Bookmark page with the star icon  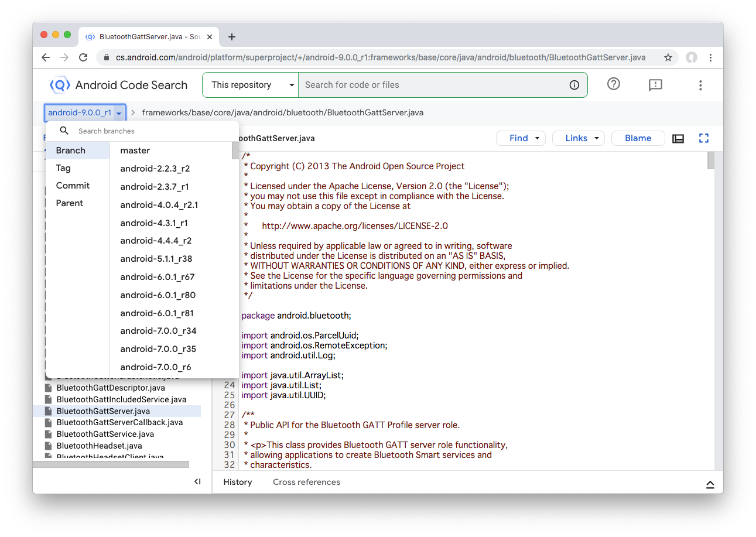tap(668, 57)
